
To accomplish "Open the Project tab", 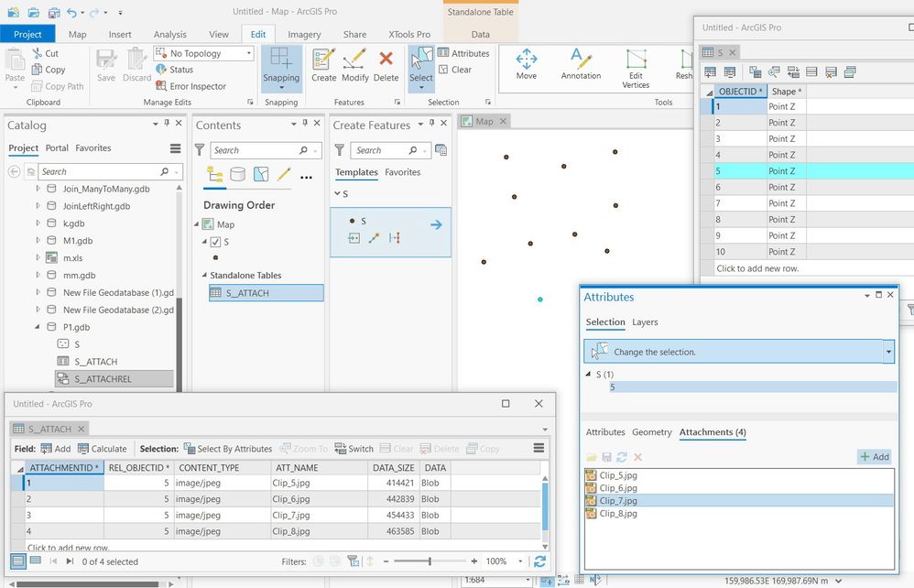I will pos(27,35).
